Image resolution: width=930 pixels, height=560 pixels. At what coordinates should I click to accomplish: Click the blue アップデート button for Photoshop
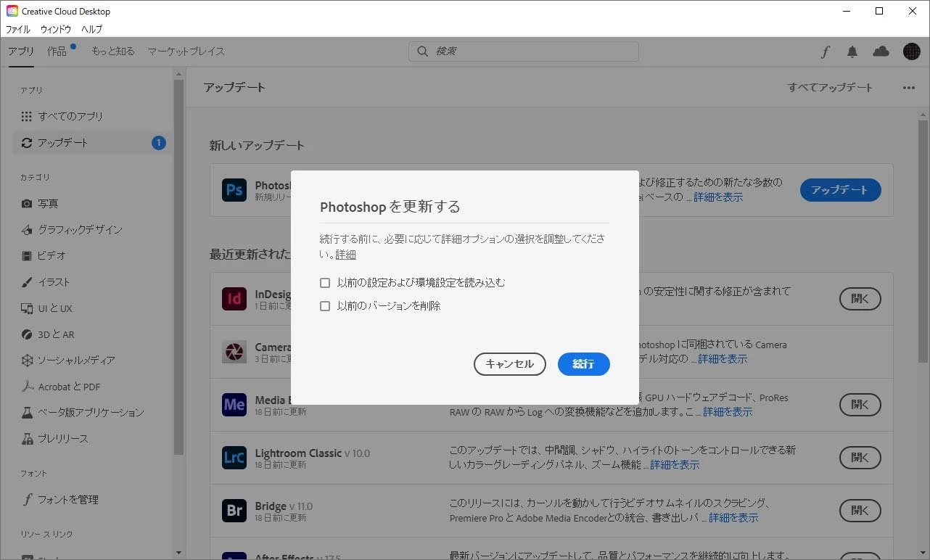pos(841,190)
